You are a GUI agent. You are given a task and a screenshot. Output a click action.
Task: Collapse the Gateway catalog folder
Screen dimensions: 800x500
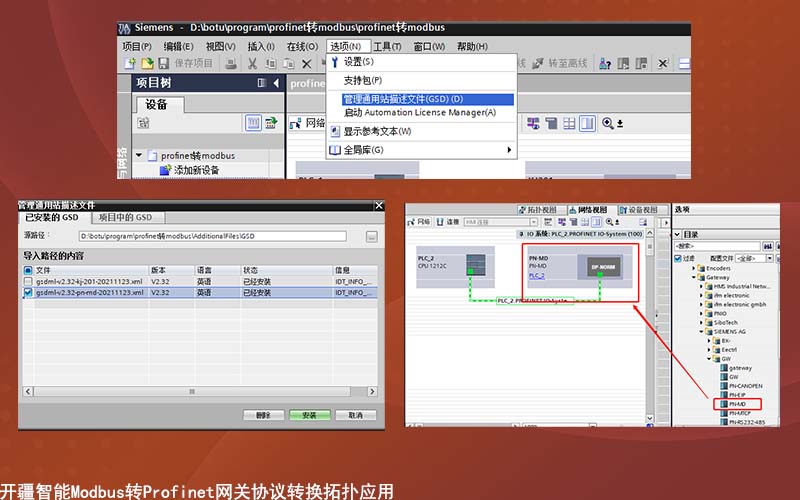[694, 277]
